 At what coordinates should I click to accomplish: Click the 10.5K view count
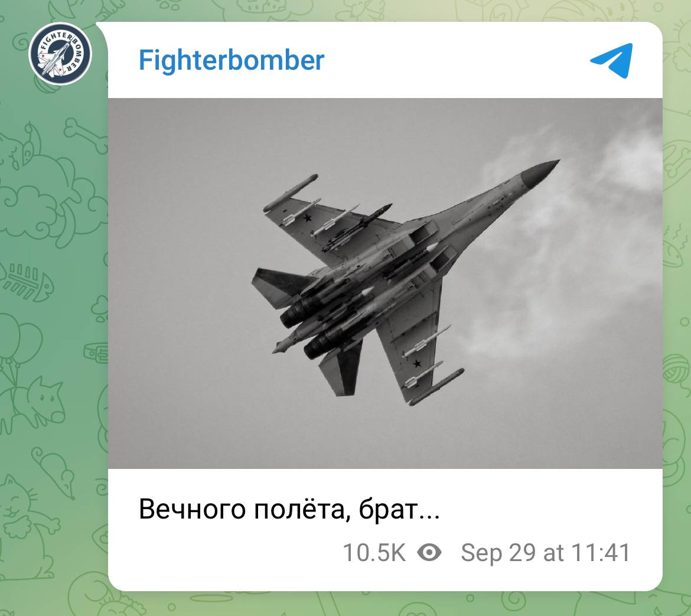pyautogui.click(x=374, y=553)
